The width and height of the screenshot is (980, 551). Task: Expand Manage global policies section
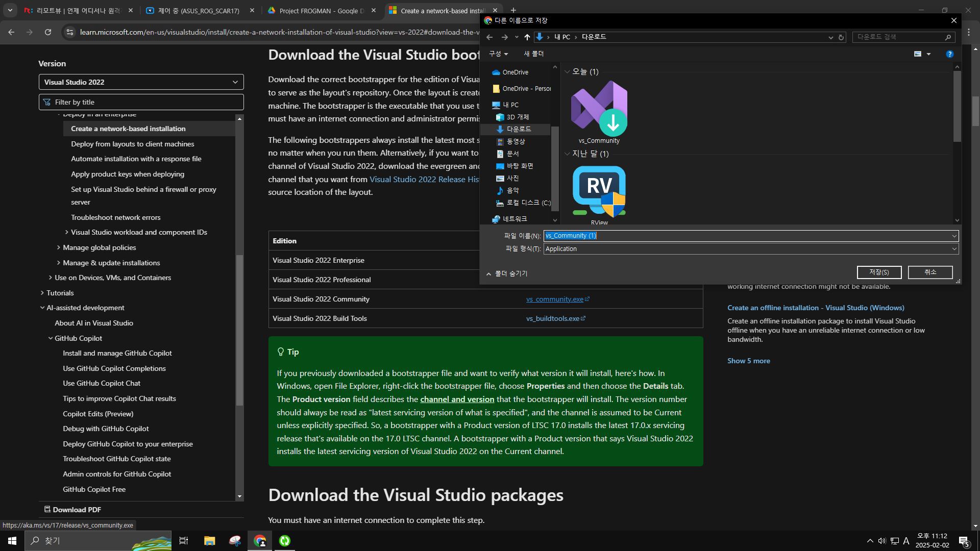[x=59, y=248]
